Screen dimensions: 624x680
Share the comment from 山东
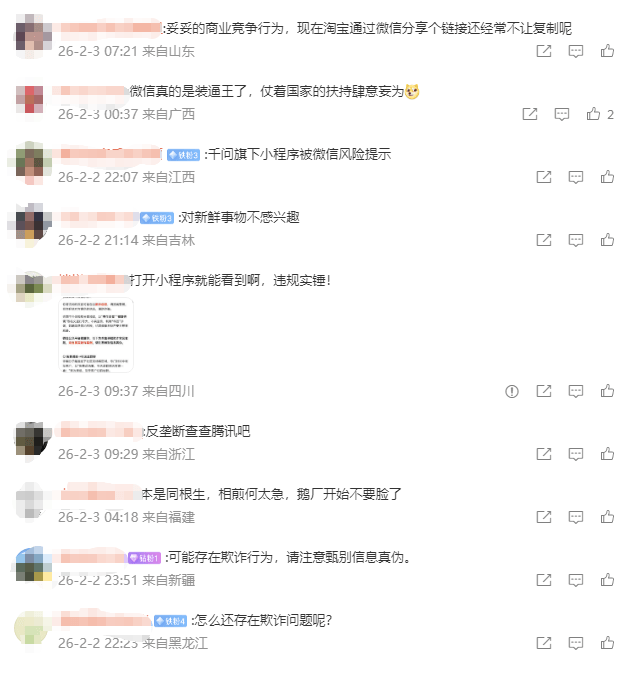544,51
